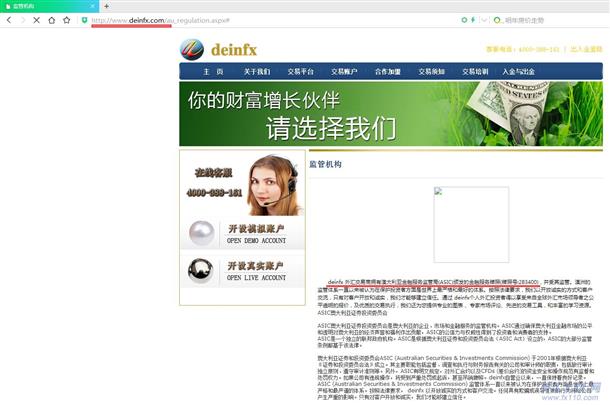
Task: Open demo account via 开设模拟账户 button
Action: [257, 235]
